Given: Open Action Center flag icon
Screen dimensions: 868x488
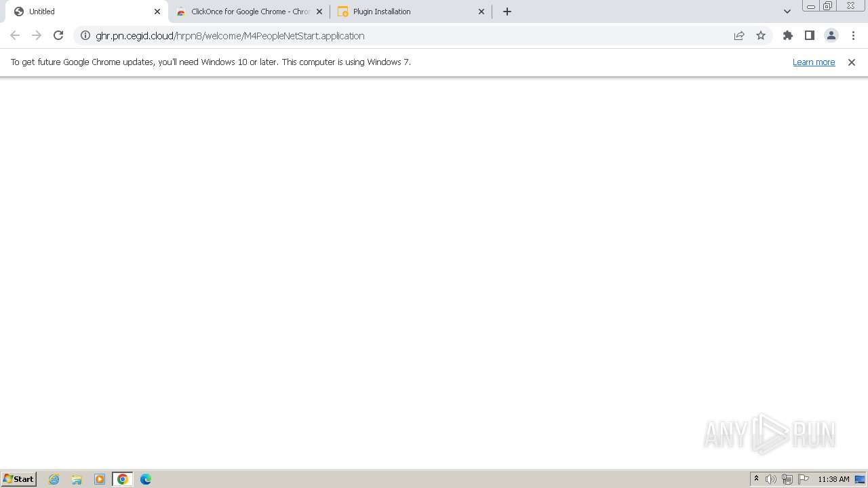Looking at the screenshot, I should 804,479.
